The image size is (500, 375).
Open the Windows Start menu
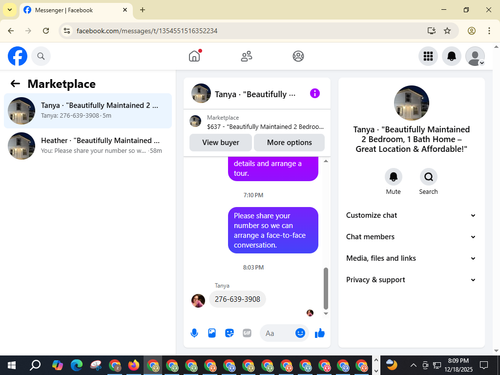[x=12, y=365]
